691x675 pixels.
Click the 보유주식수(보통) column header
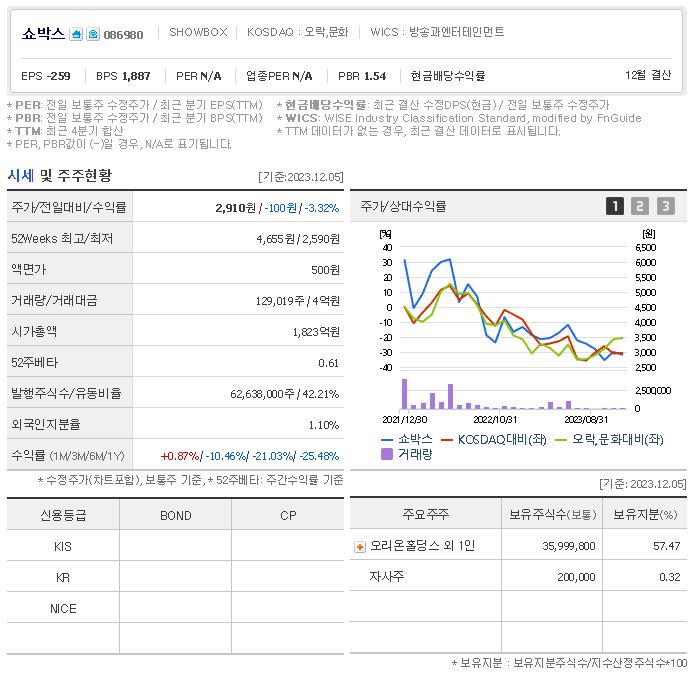pos(553,514)
